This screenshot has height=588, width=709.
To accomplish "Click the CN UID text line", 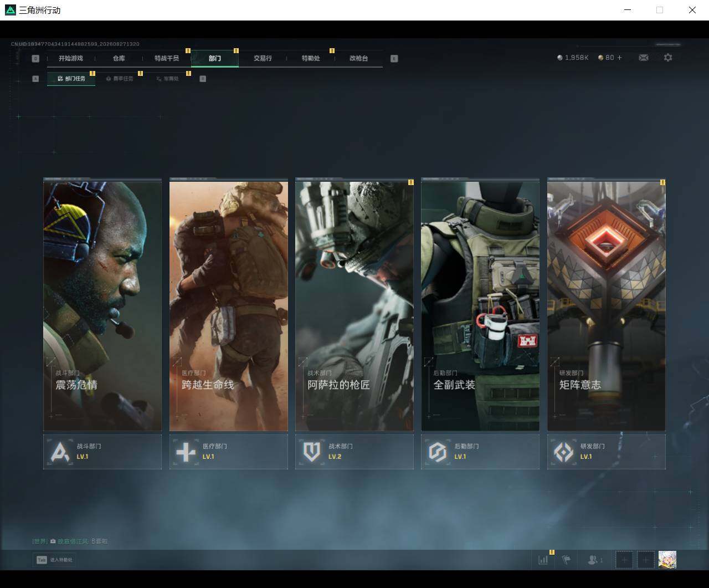I will tap(75, 44).
